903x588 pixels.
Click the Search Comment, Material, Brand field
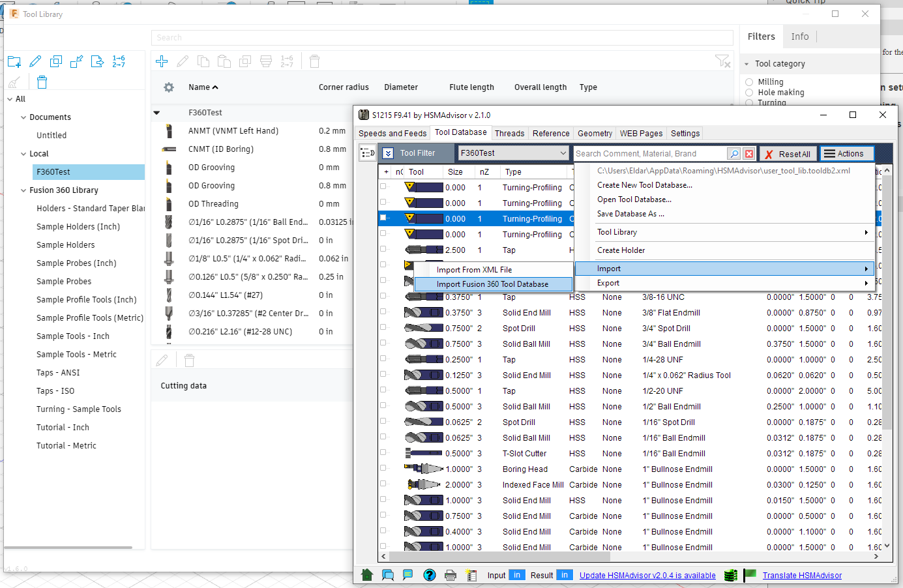649,154
